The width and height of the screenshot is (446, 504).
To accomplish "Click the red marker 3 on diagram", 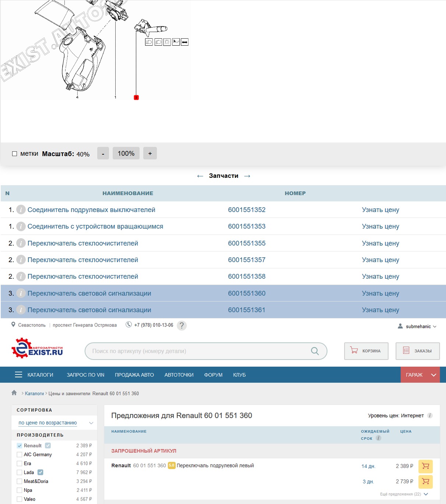I will (136, 98).
